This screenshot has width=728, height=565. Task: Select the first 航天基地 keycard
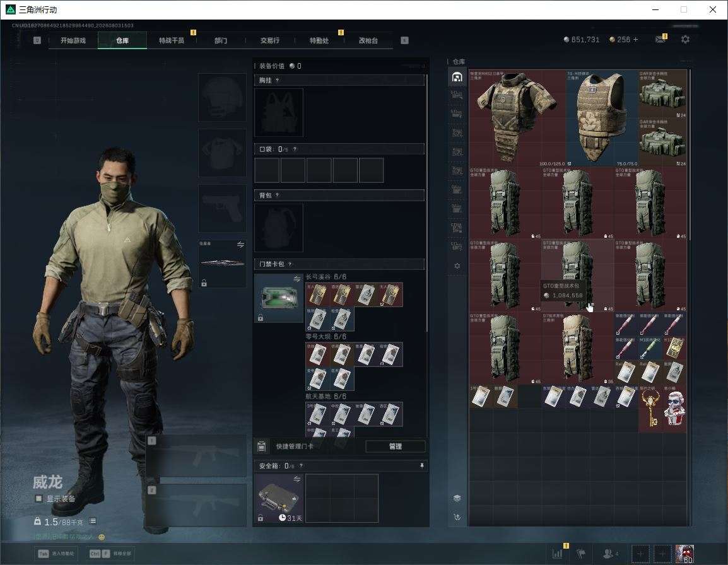click(317, 414)
